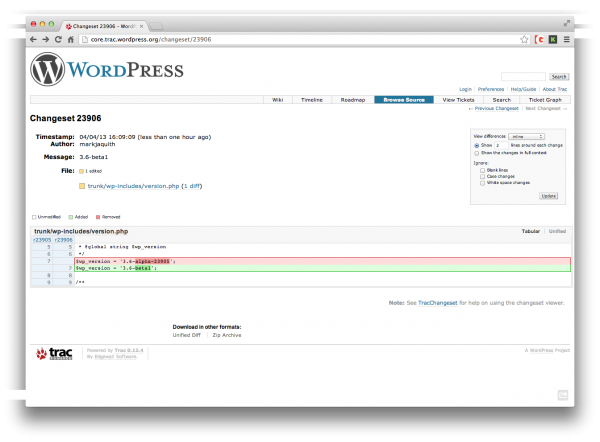
Task: Click the address bar URL field
Action: click(298, 39)
